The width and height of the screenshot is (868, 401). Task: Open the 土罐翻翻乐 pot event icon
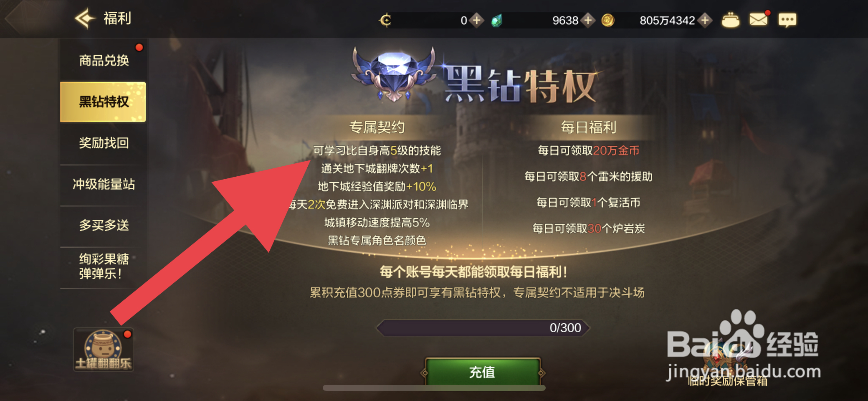pyautogui.click(x=104, y=350)
